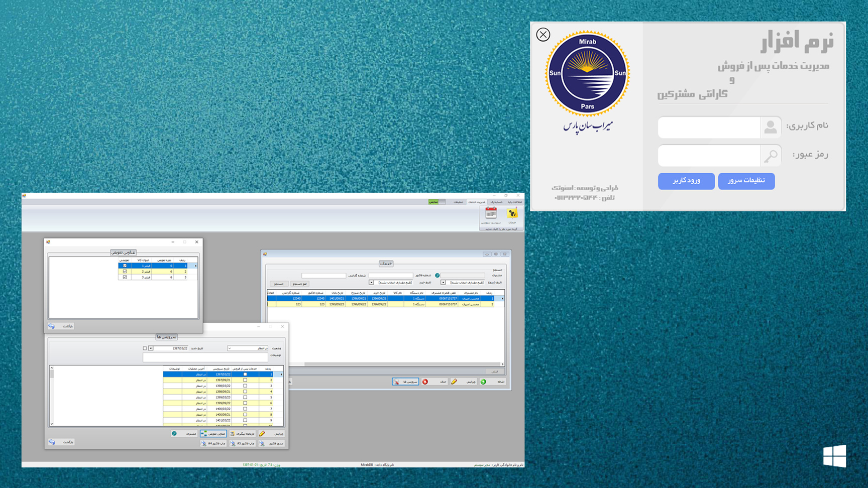Close the login panel with the X icon
This screenshot has width=868, height=488.
coord(543,34)
